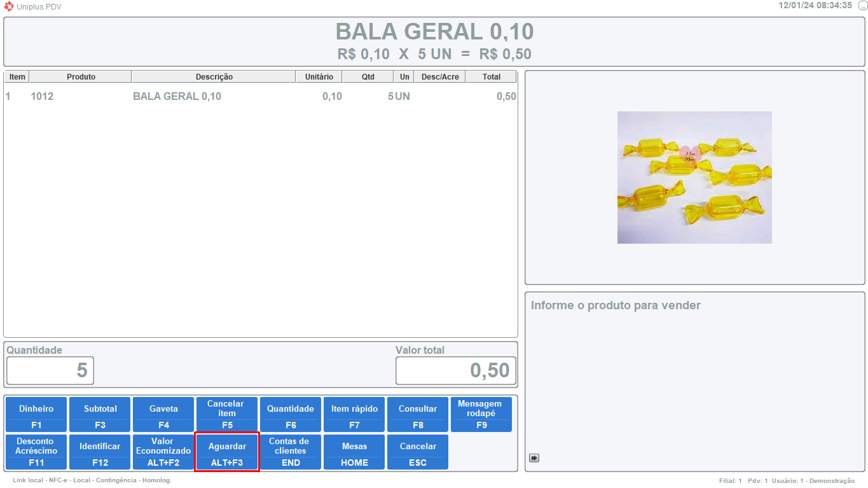Click the Quantidade input field
The image size is (868, 488).
[50, 370]
